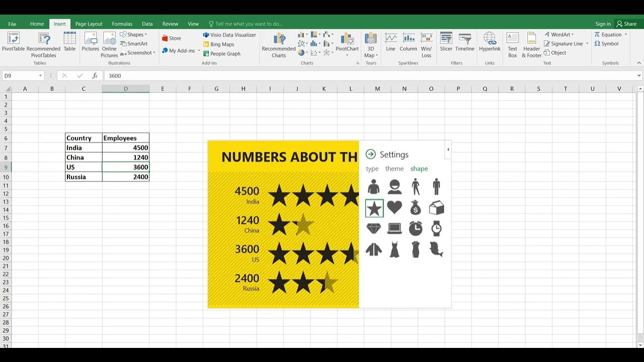Select the wristwatch shape icon
The width and height of the screenshot is (644, 362).
436,229
